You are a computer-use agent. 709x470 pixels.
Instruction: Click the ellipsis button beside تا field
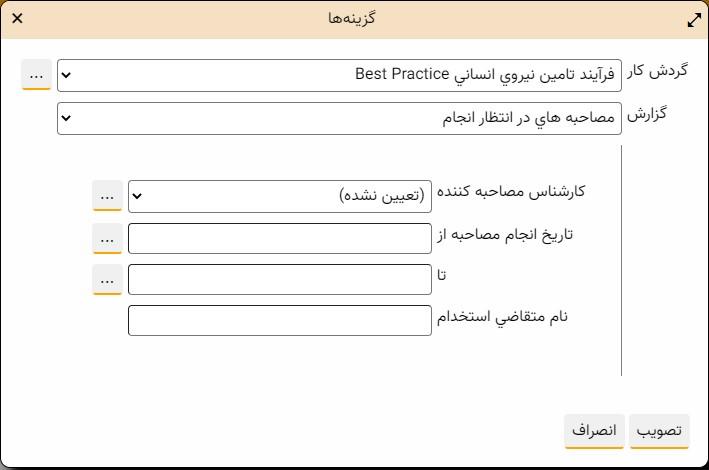click(x=108, y=280)
